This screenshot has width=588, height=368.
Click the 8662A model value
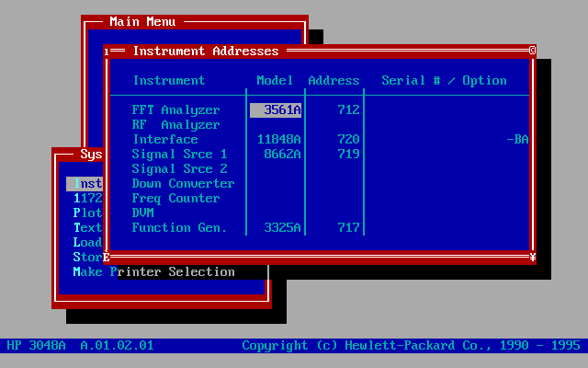pos(282,154)
